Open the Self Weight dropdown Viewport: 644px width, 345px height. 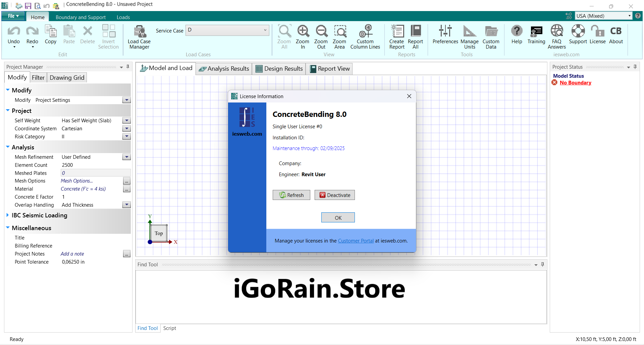point(126,121)
